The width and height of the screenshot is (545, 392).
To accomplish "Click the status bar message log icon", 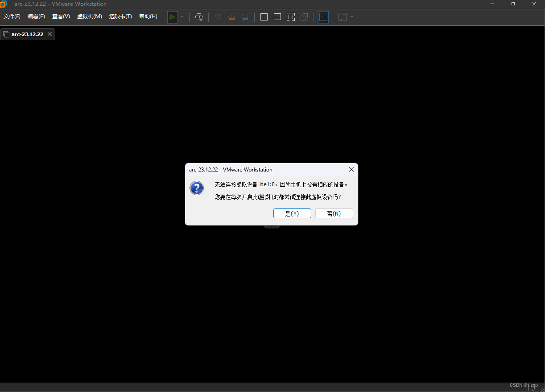I will pyautogui.click(x=532, y=388).
